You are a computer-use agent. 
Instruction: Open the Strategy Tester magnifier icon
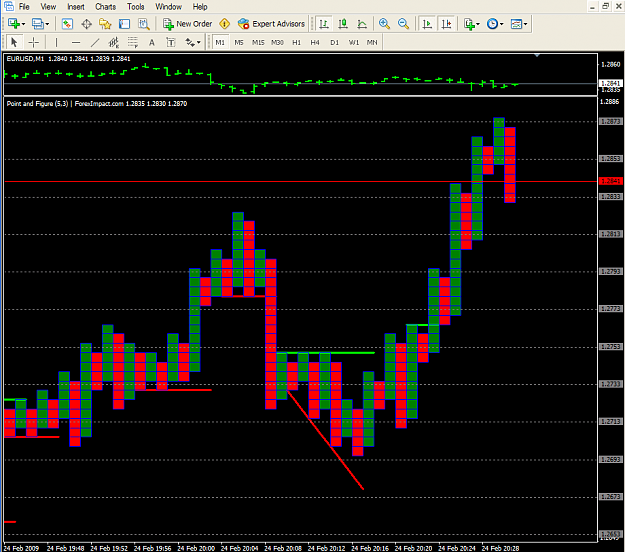(x=143, y=24)
